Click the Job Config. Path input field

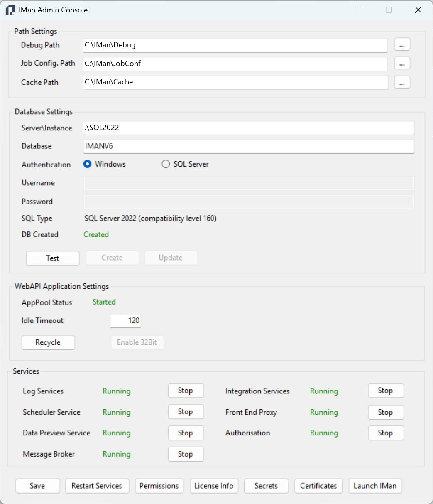coord(235,64)
